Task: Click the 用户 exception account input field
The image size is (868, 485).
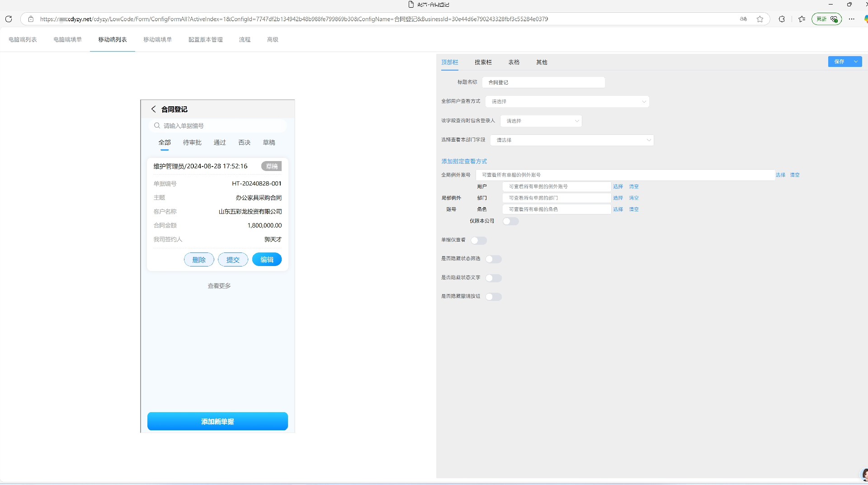Action: point(557,186)
